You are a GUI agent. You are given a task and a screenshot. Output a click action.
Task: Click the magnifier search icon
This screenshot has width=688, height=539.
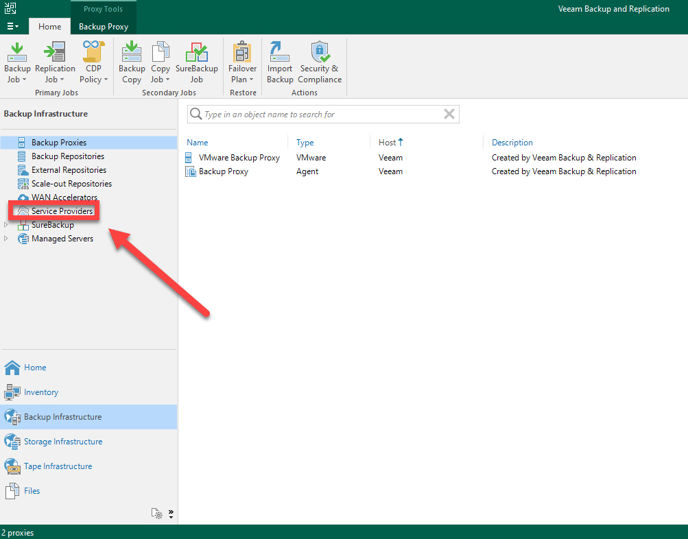pyautogui.click(x=195, y=114)
